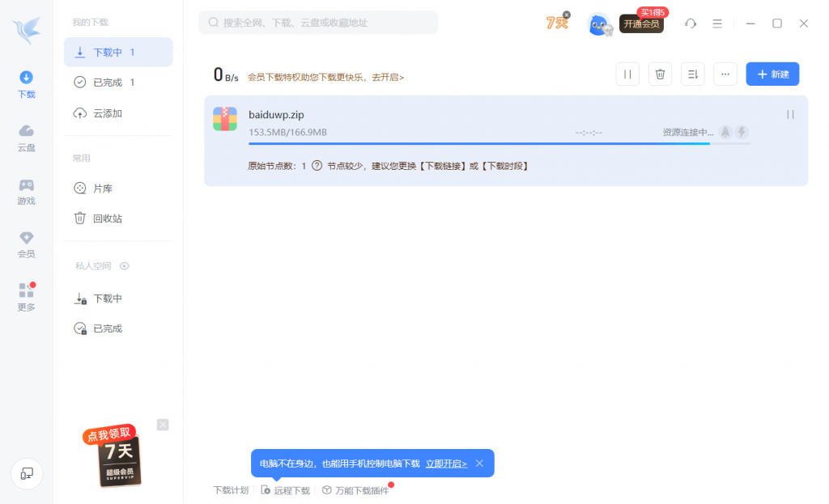Image resolution: width=829 pixels, height=504 pixels.
Task: Click the 7天 promo badge at top
Action: (x=556, y=23)
